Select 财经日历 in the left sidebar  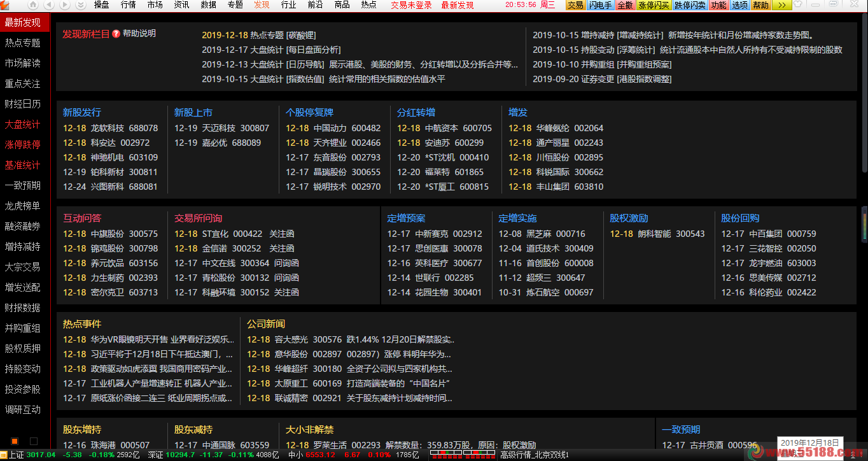[23, 104]
